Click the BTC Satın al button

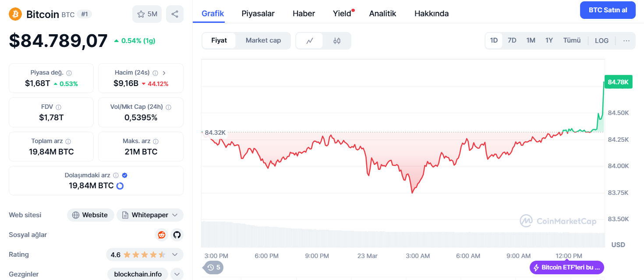[x=608, y=10]
